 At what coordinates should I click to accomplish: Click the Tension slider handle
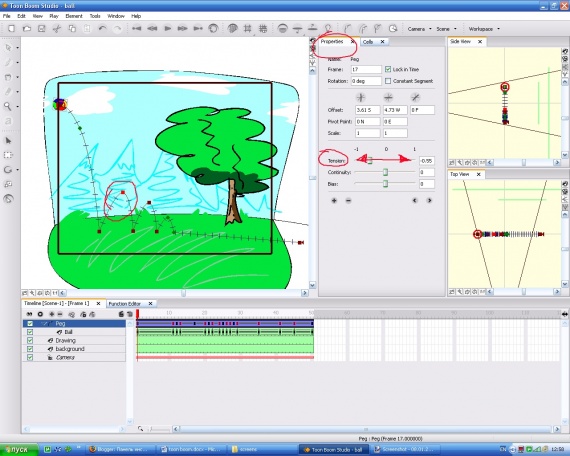[369, 160]
